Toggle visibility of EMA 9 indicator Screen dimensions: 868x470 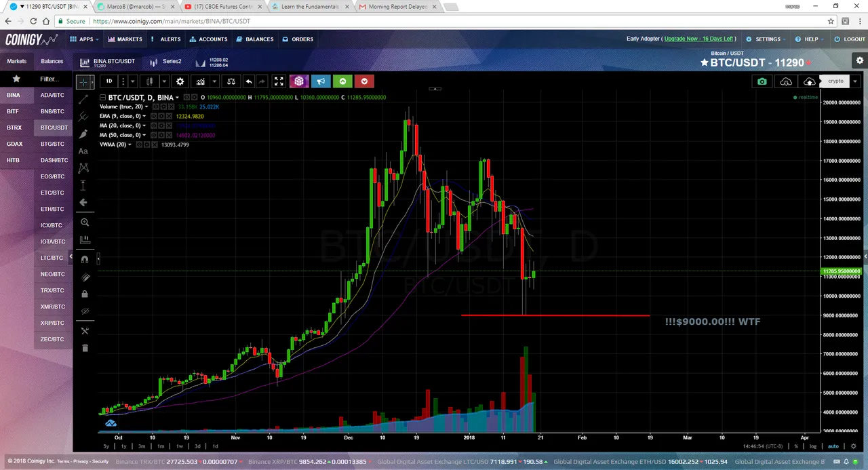(153, 117)
